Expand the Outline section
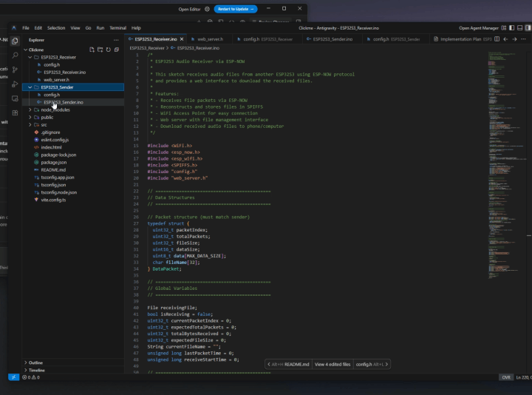This screenshot has height=395, width=532. click(35, 362)
